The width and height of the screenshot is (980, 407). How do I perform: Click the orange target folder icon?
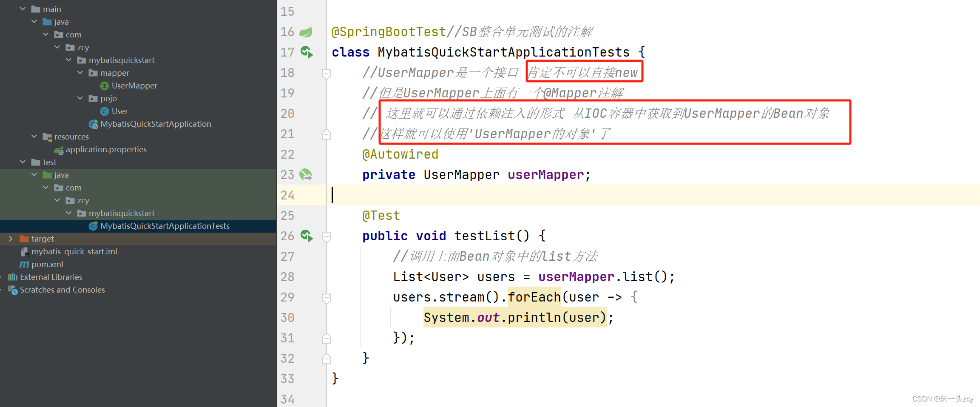(x=24, y=239)
